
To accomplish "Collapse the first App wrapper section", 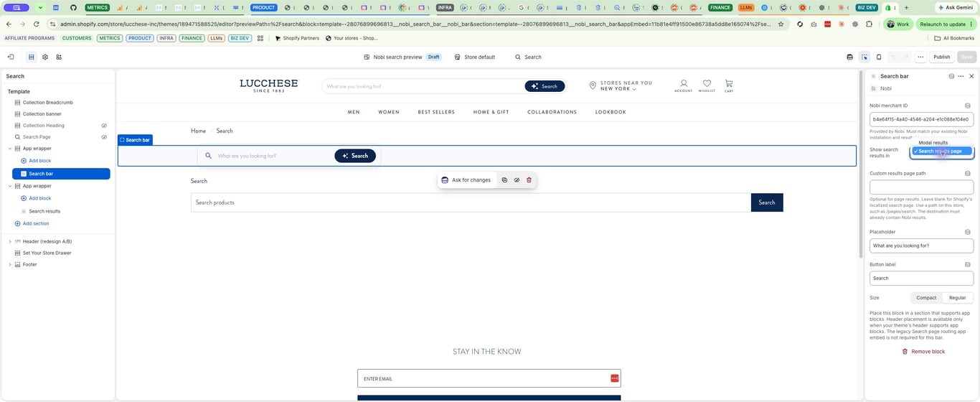I will (10, 149).
